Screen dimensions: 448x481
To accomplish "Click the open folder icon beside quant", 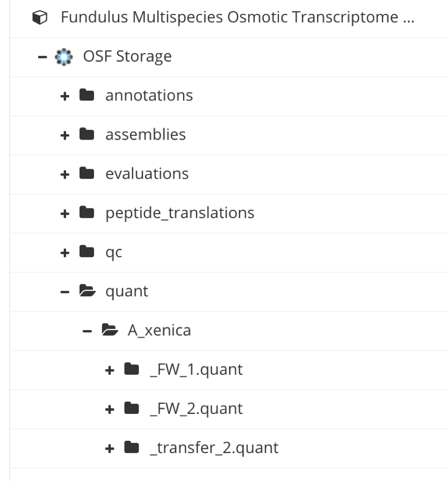I will [86, 291].
